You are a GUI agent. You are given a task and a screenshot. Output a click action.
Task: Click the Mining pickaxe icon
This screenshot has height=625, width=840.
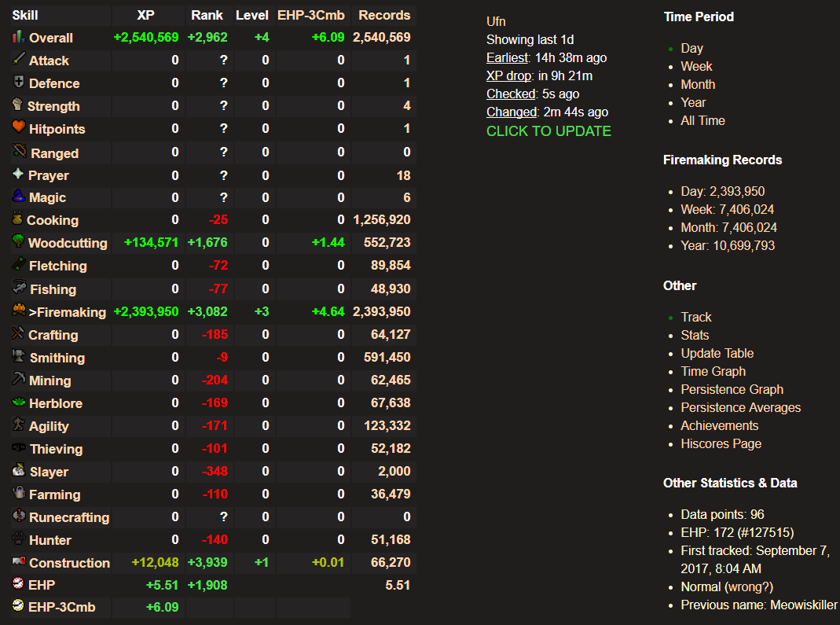pyautogui.click(x=19, y=378)
